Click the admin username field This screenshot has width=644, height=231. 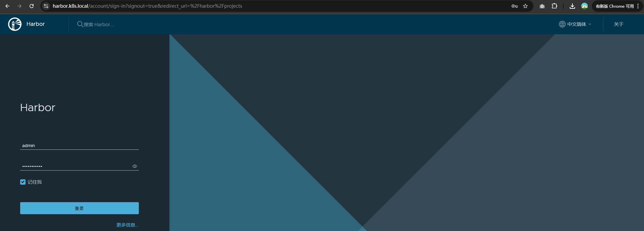(x=79, y=146)
